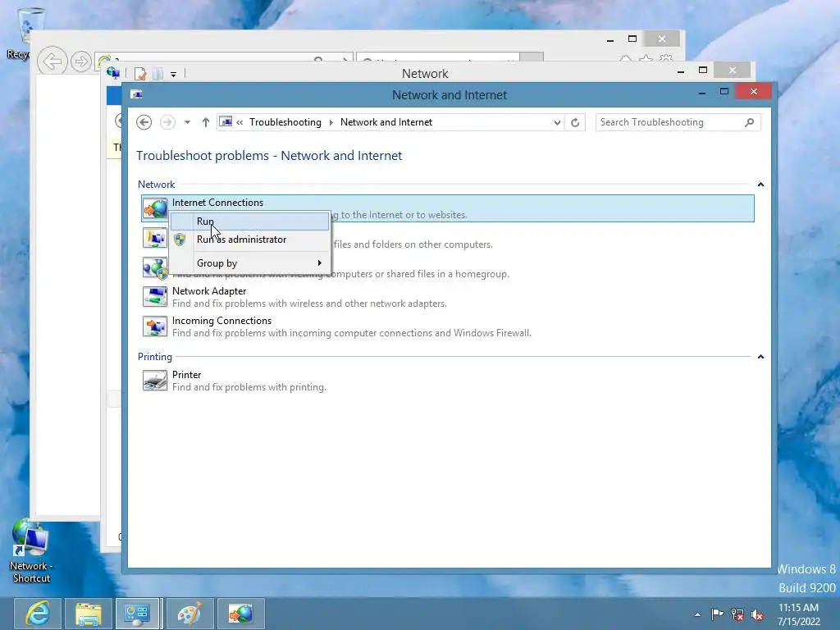
Task: Switch to troubleshooter taskbar button
Action: point(240,614)
